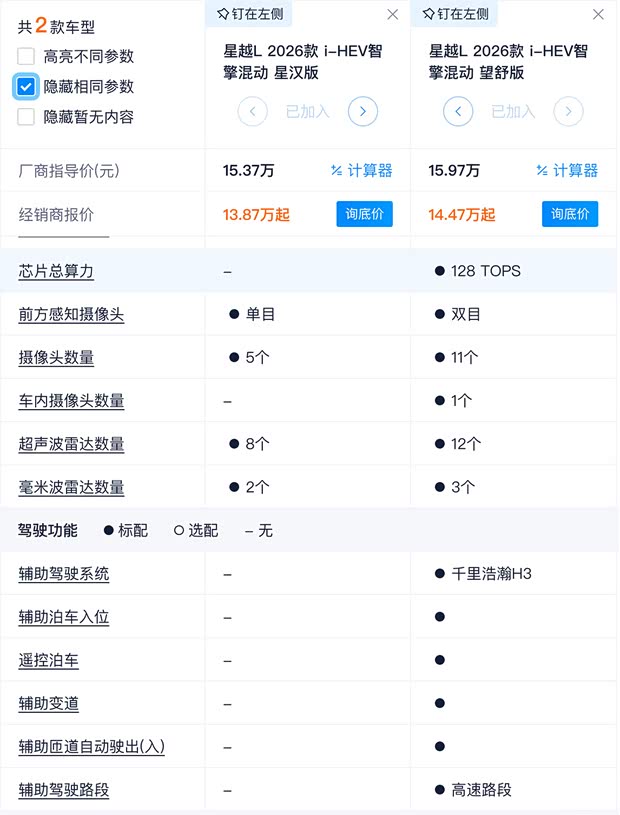Click the 13.87万起 dealer price

pyautogui.click(x=256, y=215)
